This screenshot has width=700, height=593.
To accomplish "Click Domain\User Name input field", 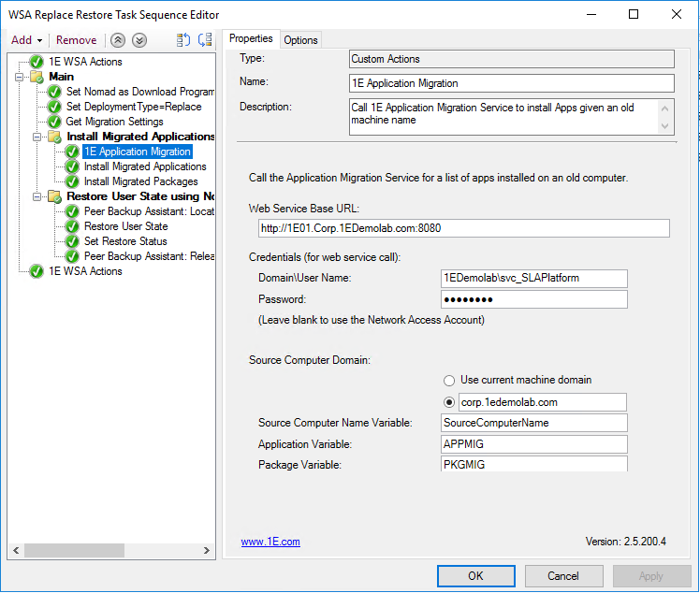I will (534, 279).
